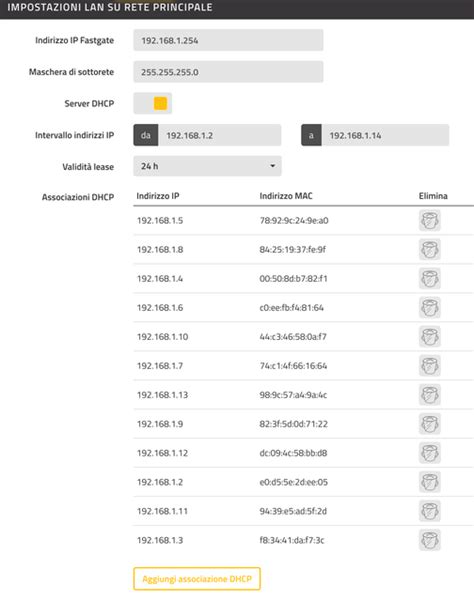Click IP address 192.168.1.5 in table
The image size is (474, 601).
click(x=160, y=220)
